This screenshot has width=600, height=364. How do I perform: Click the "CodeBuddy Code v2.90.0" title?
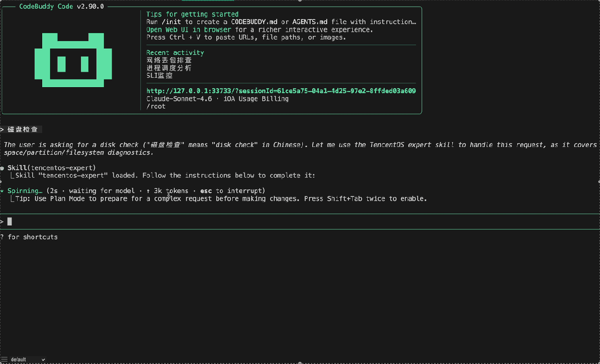[62, 7]
